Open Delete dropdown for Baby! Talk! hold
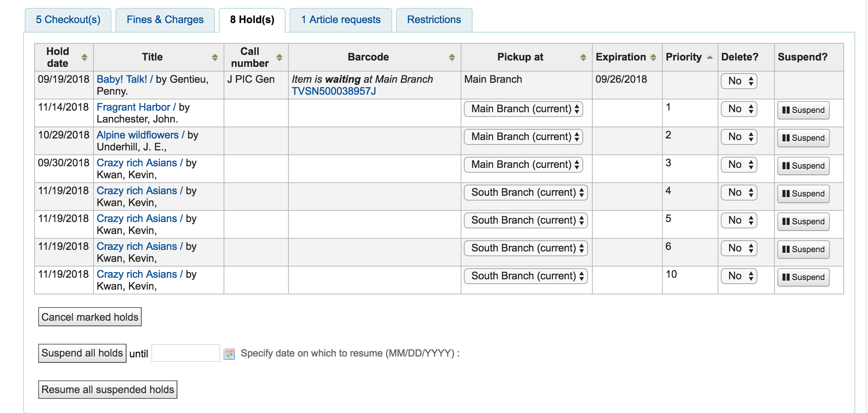The height and width of the screenshot is (413, 868). point(739,81)
